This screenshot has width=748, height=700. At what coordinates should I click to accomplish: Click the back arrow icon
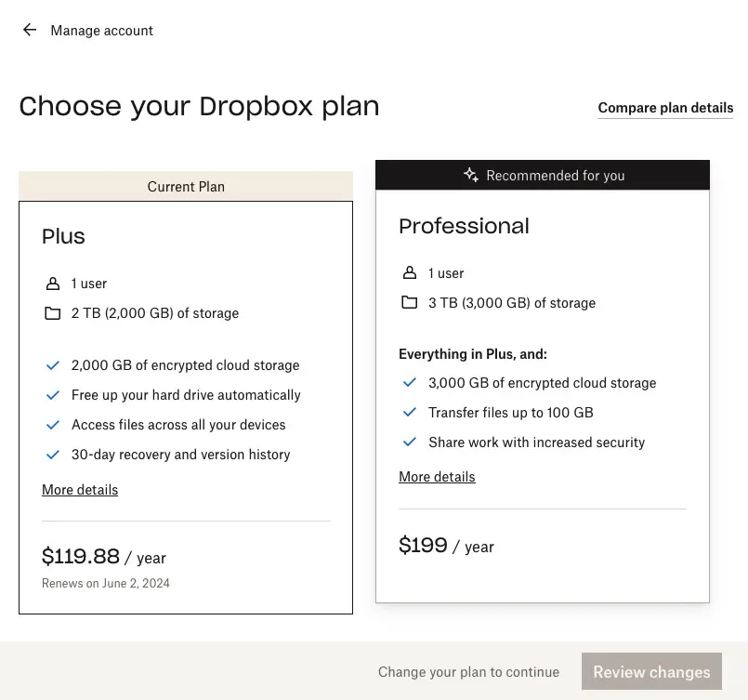click(30, 30)
